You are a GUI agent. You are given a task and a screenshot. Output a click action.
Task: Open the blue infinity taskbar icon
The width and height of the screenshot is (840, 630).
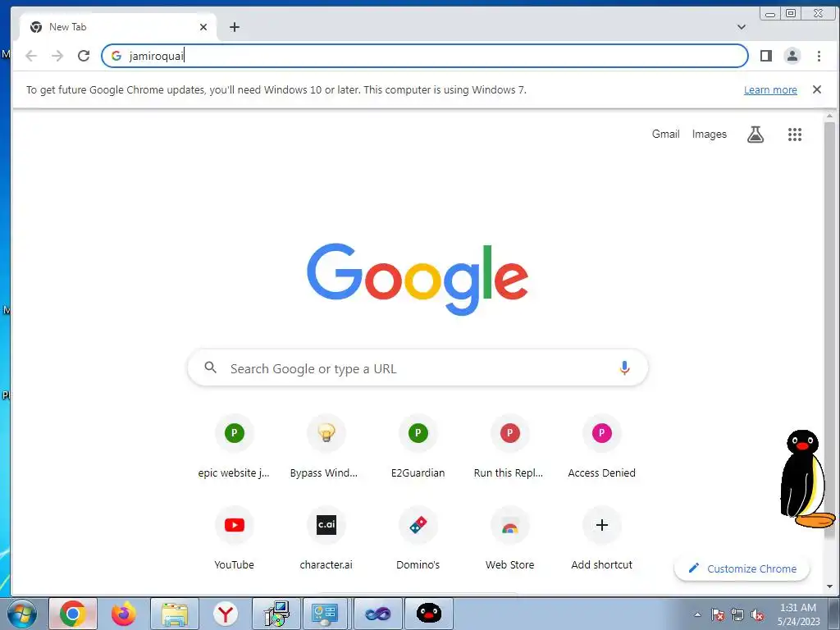pos(378,614)
